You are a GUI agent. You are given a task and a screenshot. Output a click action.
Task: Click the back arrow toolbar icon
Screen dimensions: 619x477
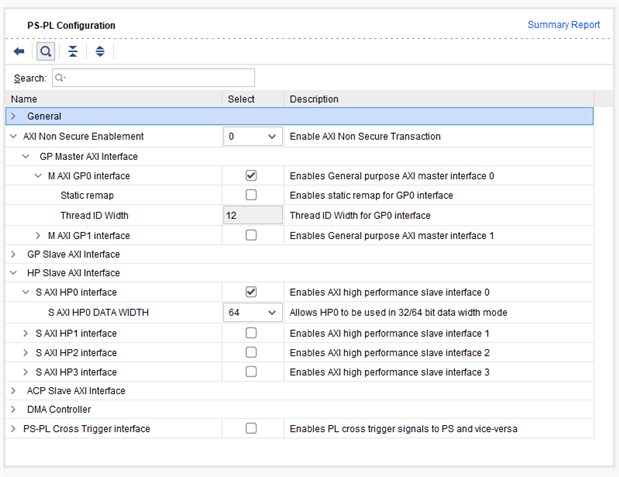point(19,51)
